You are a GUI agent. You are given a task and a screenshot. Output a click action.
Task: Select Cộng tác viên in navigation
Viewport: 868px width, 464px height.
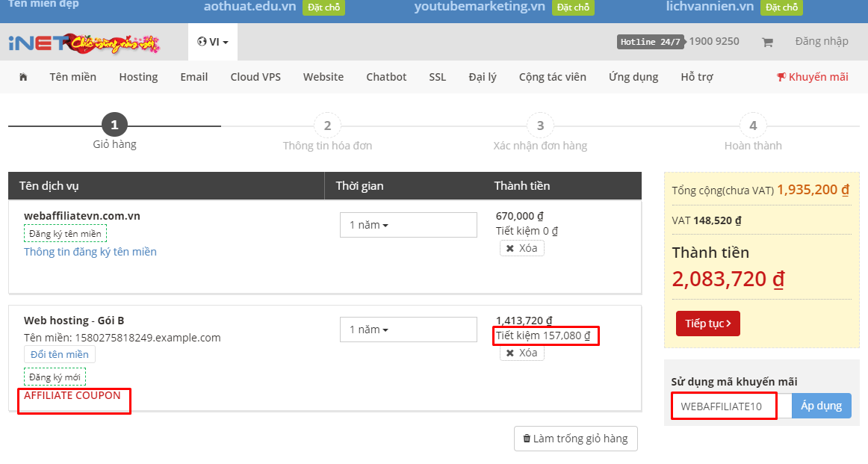click(553, 77)
